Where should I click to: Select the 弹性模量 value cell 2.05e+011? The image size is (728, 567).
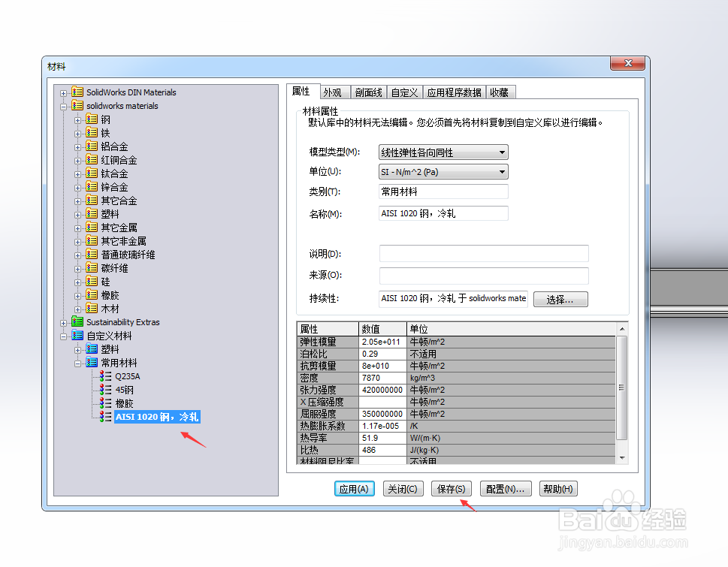click(x=382, y=342)
